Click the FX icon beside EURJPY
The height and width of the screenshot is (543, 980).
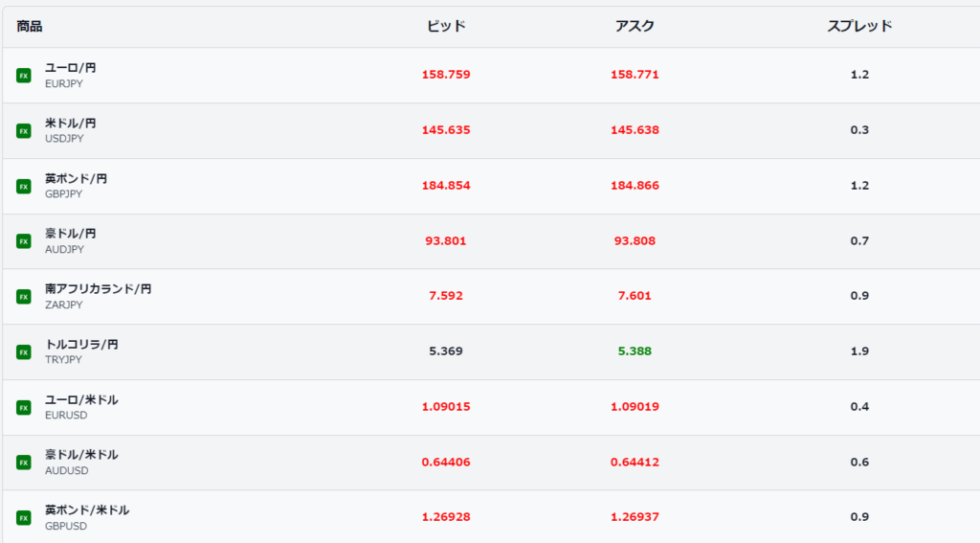click(x=24, y=76)
